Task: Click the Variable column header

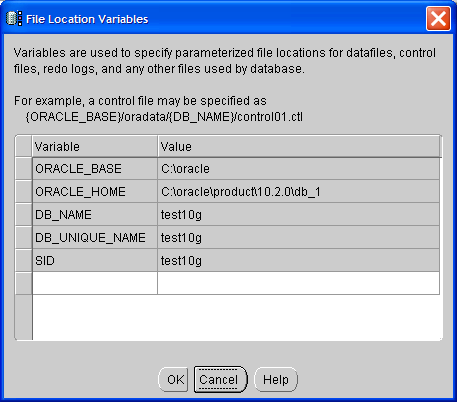Action: [95, 146]
